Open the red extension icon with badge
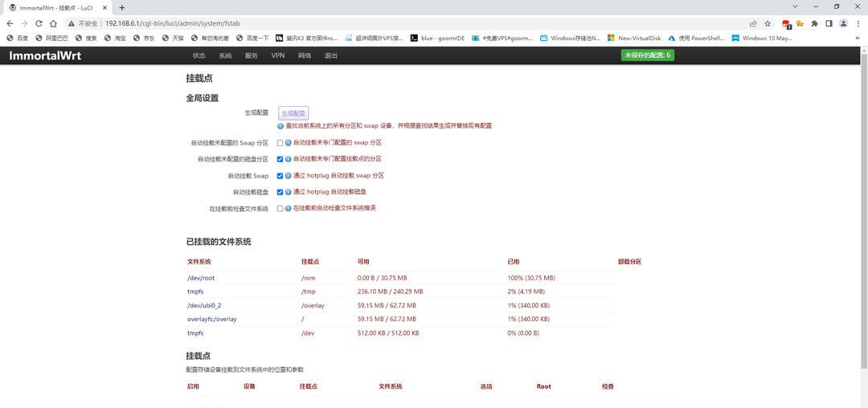The height and width of the screenshot is (408, 868). 785,24
